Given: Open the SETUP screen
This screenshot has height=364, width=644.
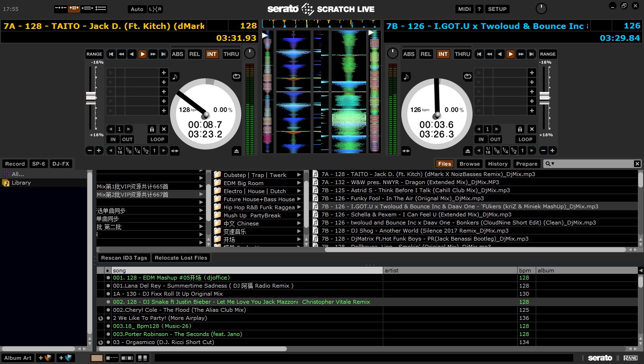Looking at the screenshot, I should 497,9.
